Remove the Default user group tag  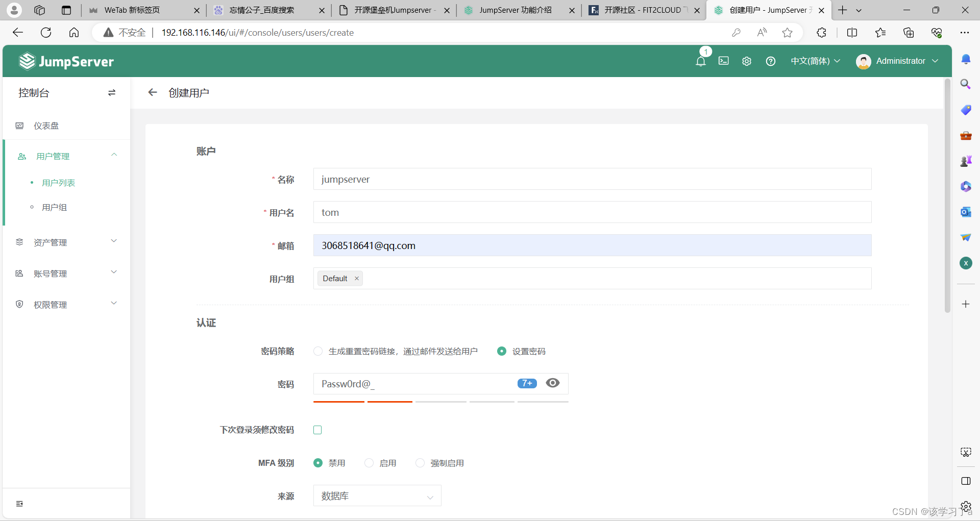click(357, 279)
